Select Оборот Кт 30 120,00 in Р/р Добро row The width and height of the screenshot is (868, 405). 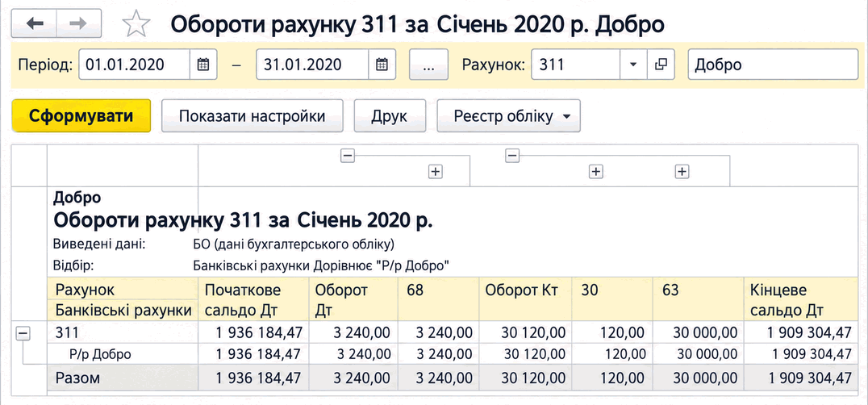pos(525,354)
